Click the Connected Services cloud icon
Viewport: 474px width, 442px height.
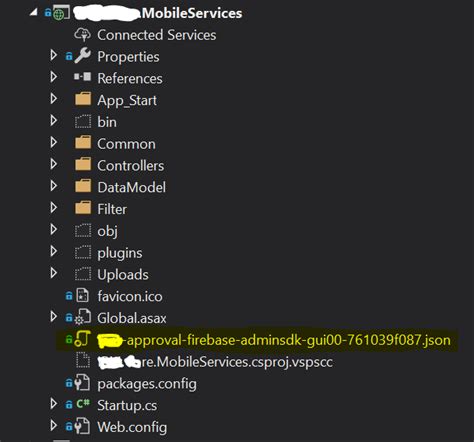pos(82,35)
